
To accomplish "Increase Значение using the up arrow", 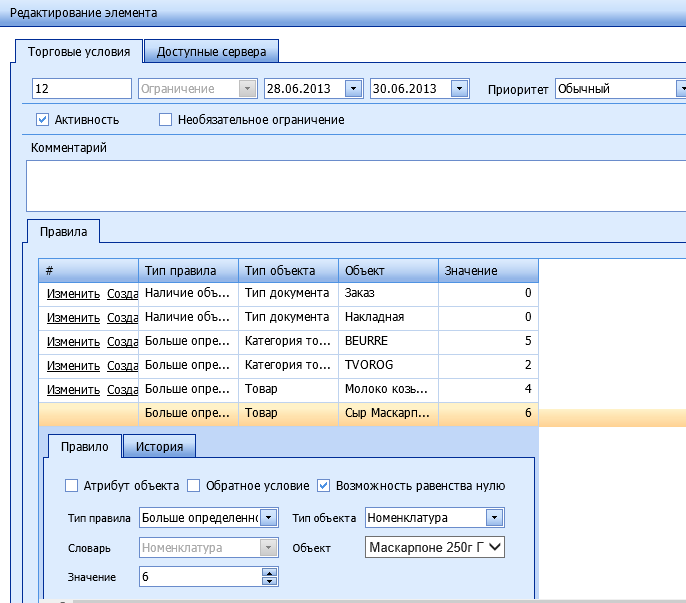I will 268,573.
